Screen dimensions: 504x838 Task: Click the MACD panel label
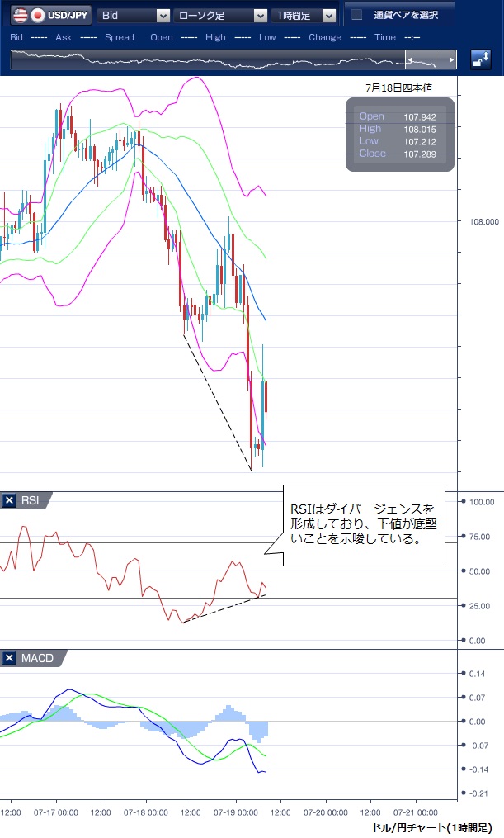[x=35, y=658]
